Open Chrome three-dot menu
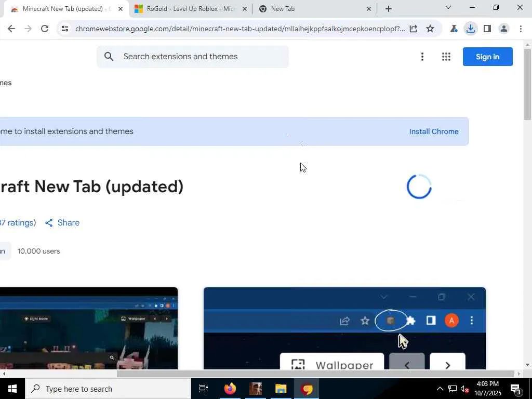Screen dimensions: 532x399 [521, 29]
